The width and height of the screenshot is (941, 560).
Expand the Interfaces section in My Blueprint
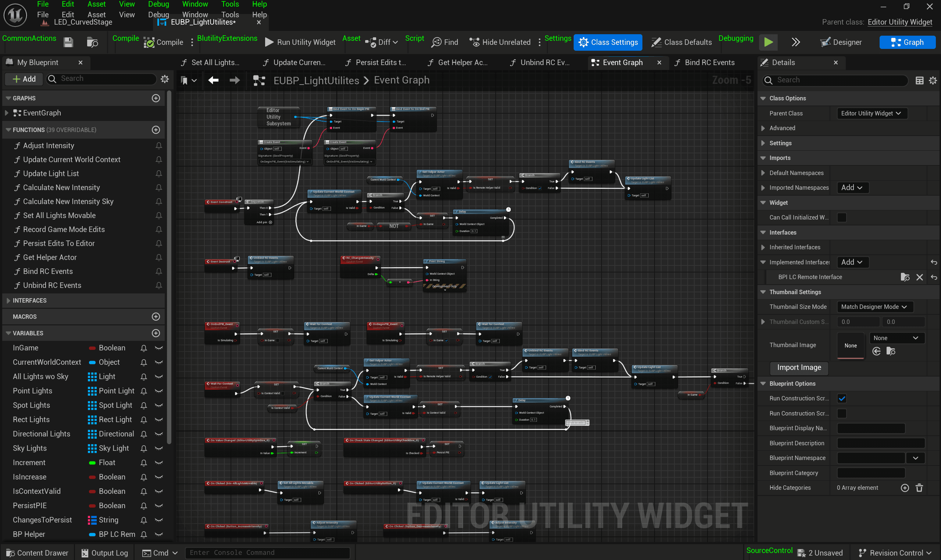click(x=8, y=300)
